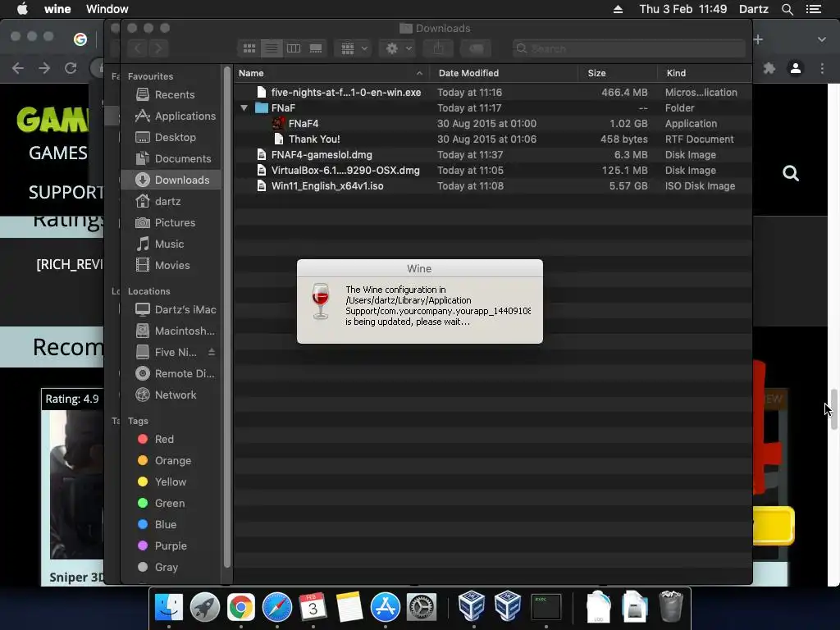This screenshot has width=840, height=630.
Task: Open the Trash in the Dock
Action: point(671,606)
